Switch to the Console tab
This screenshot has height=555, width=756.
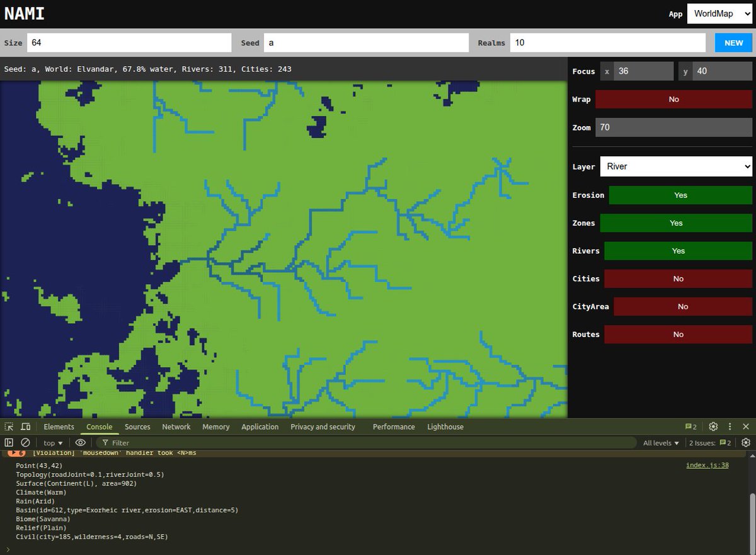click(x=100, y=426)
